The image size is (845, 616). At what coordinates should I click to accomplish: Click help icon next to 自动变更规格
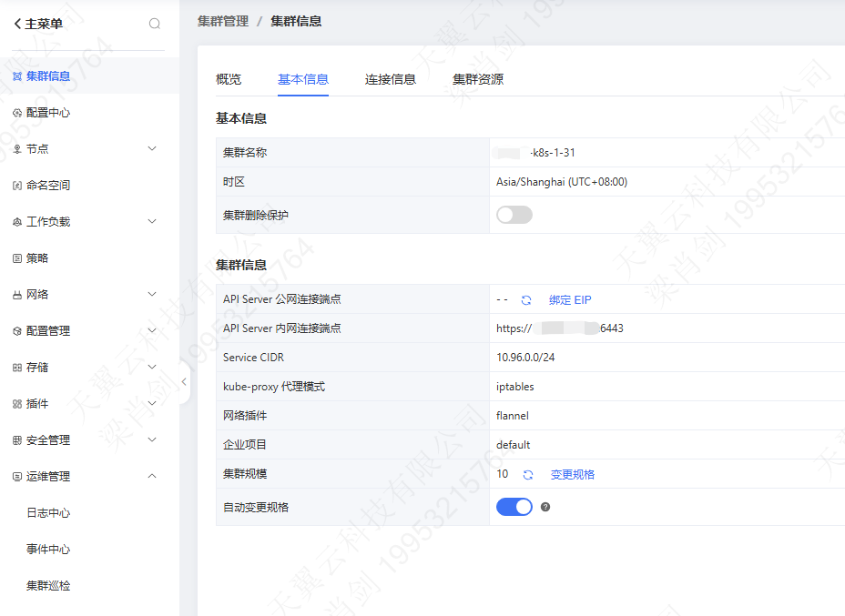(x=545, y=507)
